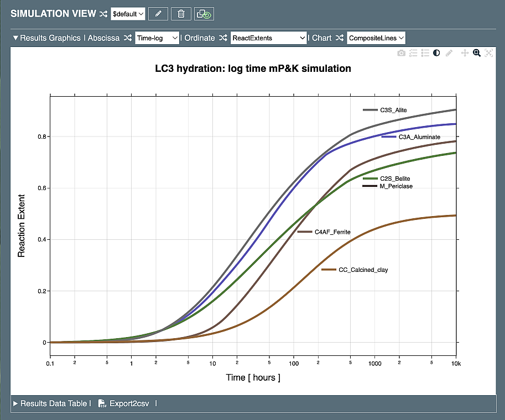Image resolution: width=505 pixels, height=420 pixels.
Task: Toggle C3S_Alite series legend label
Action: (393, 110)
